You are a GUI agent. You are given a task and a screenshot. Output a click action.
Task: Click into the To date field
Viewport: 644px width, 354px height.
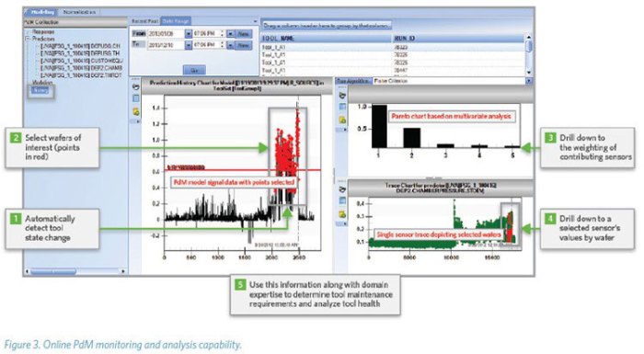pyautogui.click(x=166, y=45)
